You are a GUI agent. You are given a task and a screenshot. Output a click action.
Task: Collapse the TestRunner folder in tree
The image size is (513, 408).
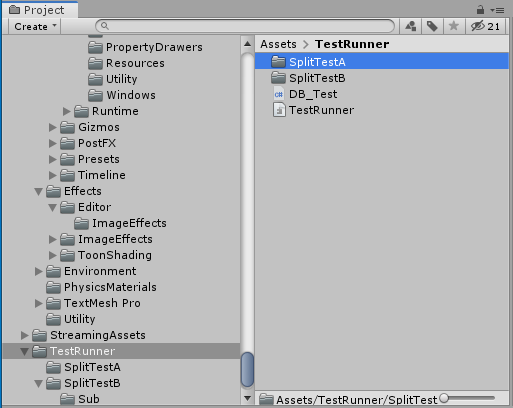[25, 351]
